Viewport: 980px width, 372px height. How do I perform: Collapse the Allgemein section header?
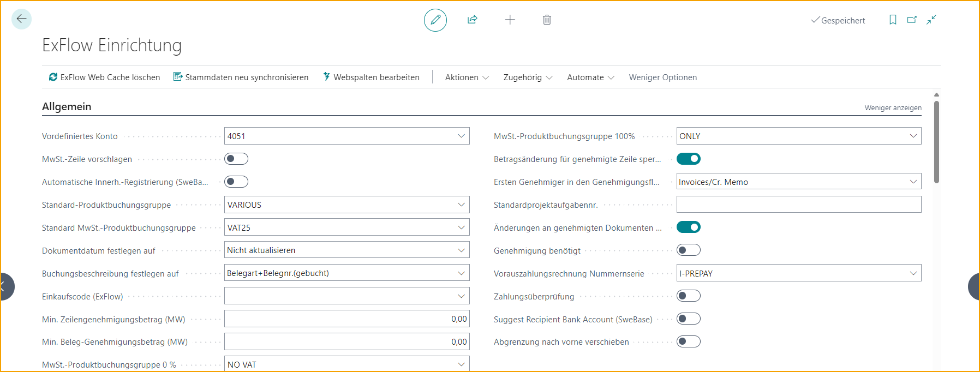point(67,106)
